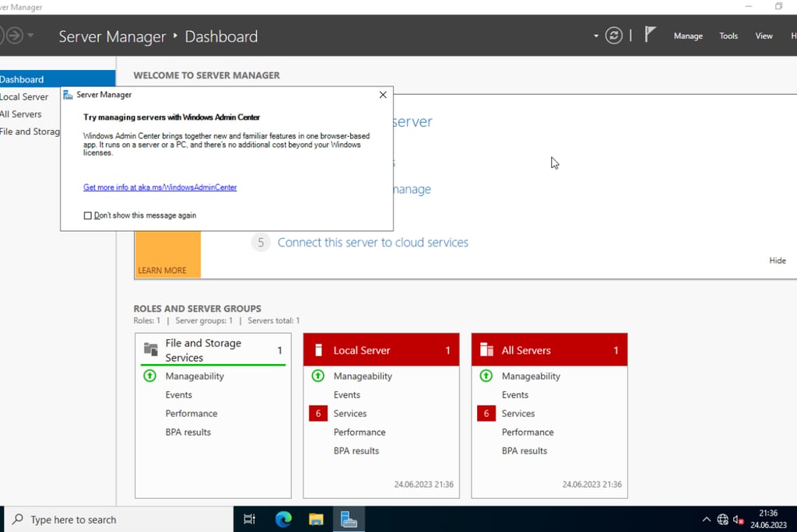Click the LEARN MORE tile

point(168,254)
